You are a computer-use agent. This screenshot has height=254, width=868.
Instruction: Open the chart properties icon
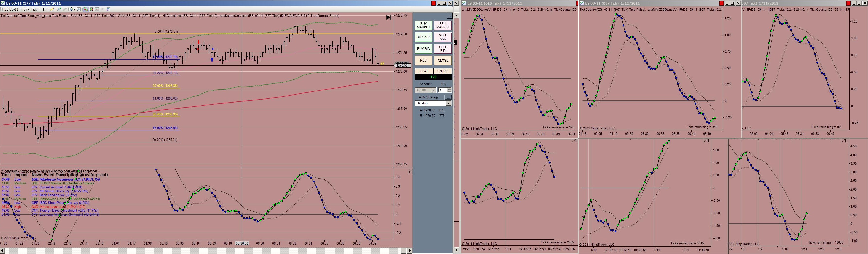(x=108, y=9)
